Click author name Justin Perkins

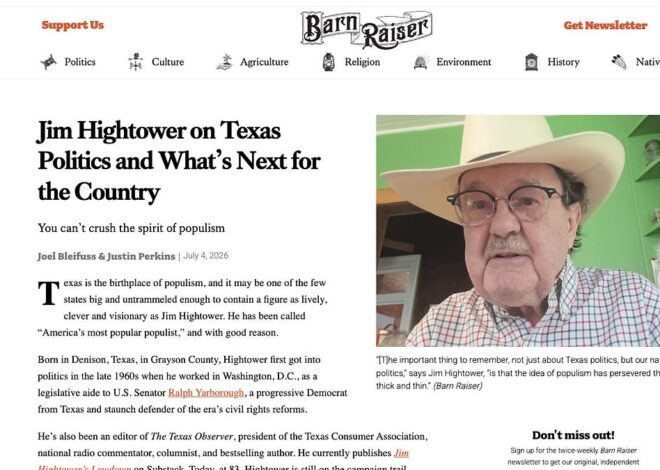coord(141,256)
